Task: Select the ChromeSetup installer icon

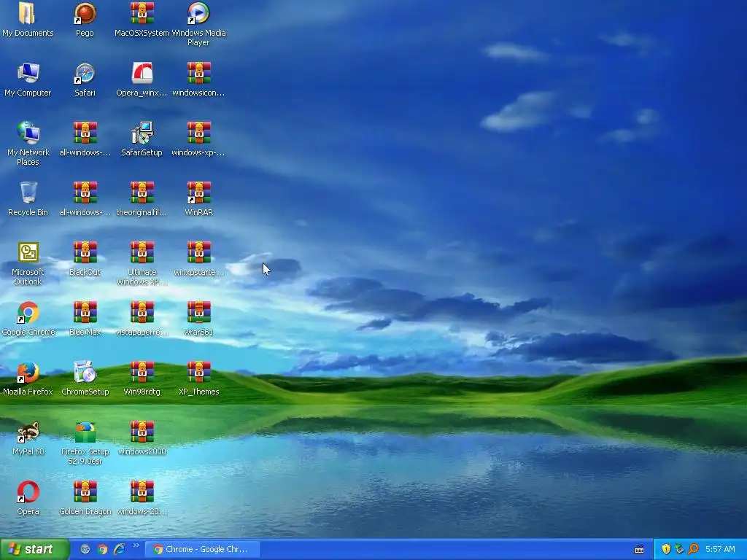Action: (x=85, y=372)
